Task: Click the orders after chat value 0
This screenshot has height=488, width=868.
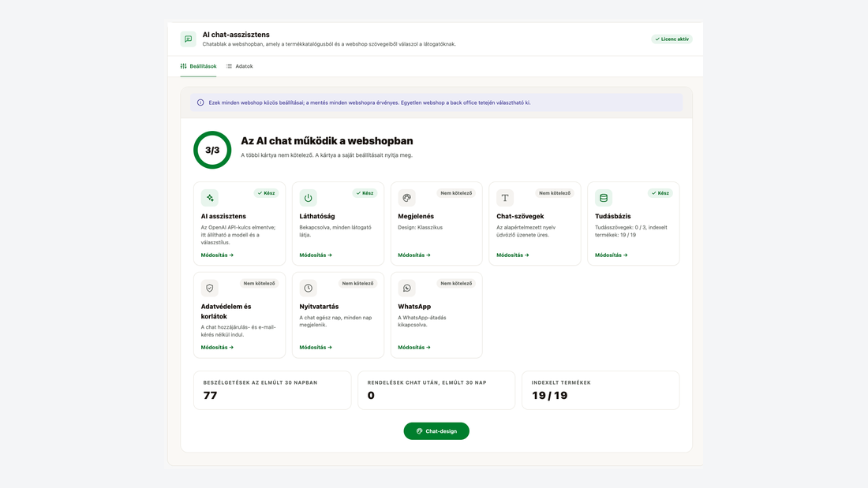Action: 371,396
